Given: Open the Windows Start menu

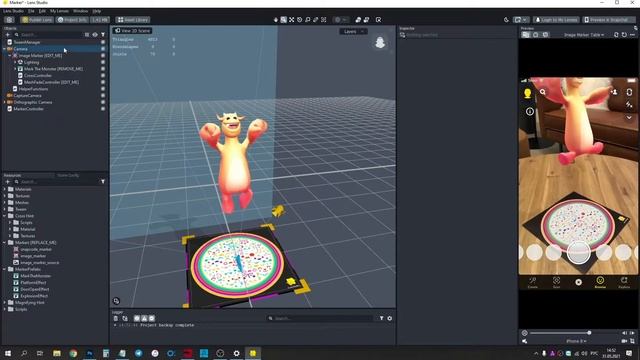Looking at the screenshot, I should pos(7,353).
